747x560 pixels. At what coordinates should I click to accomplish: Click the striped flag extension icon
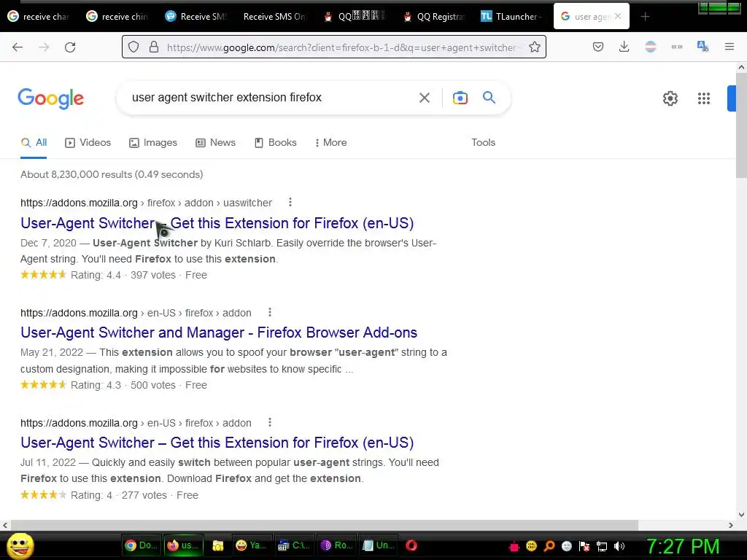tap(650, 47)
